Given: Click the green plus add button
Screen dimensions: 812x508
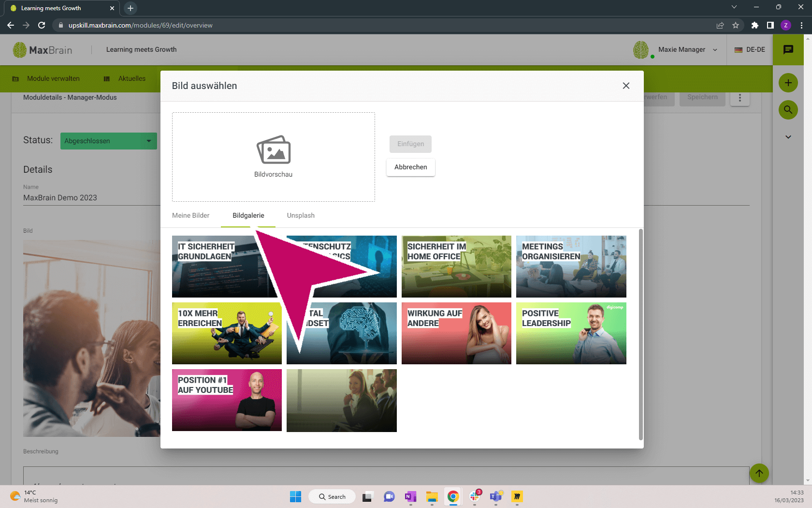Looking at the screenshot, I should coord(788,83).
